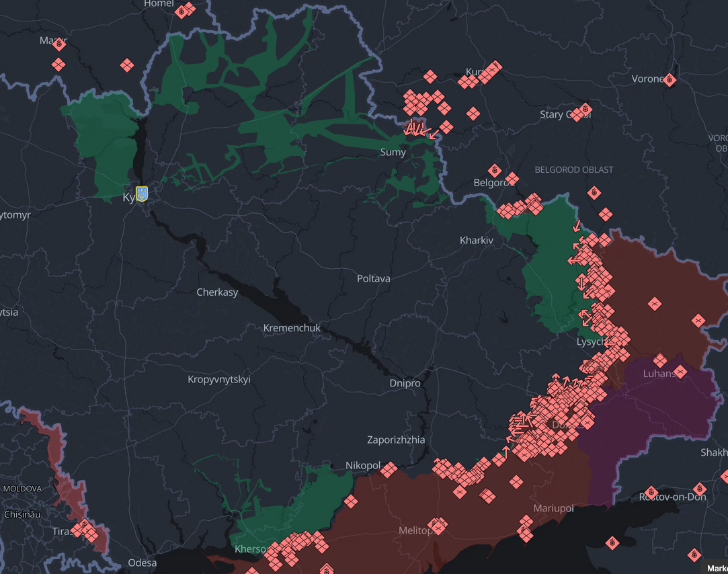Click the Nikopol city label
Viewport: 728px width, 574px height.
(362, 465)
